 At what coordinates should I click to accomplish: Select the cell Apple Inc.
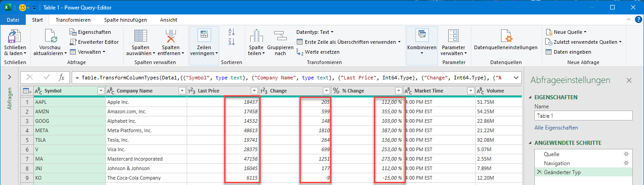click(146, 102)
